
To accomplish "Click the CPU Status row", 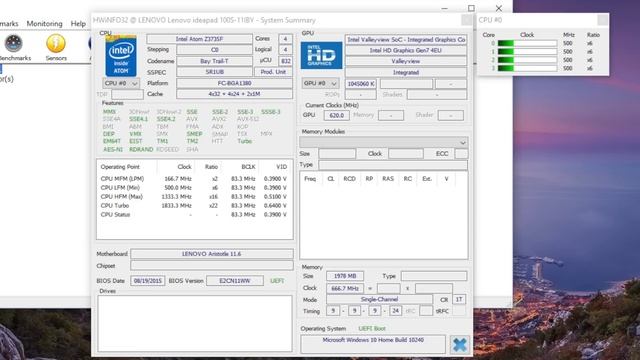I will tap(194, 215).
